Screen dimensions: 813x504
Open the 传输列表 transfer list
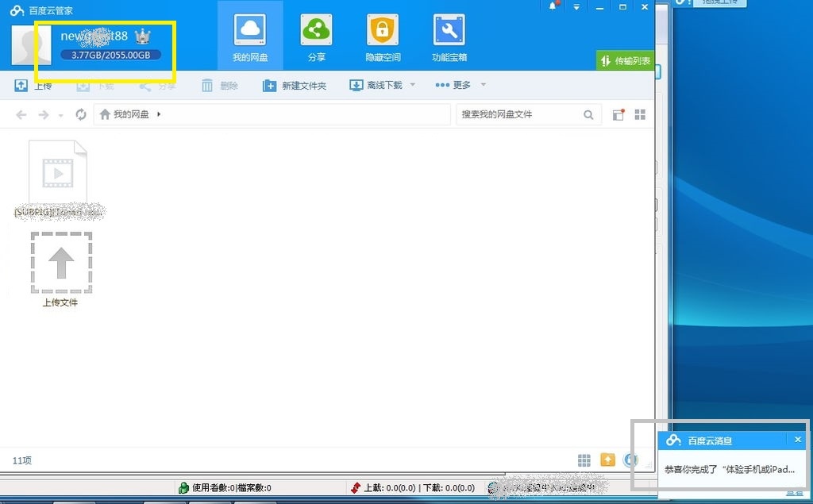[x=625, y=60]
